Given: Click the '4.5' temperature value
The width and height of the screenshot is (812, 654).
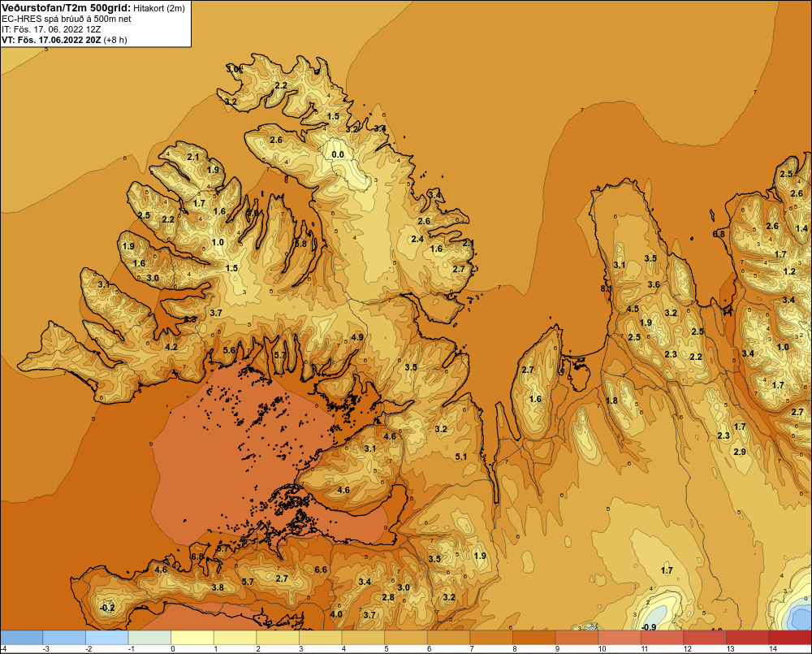Looking at the screenshot, I should pos(633,309).
